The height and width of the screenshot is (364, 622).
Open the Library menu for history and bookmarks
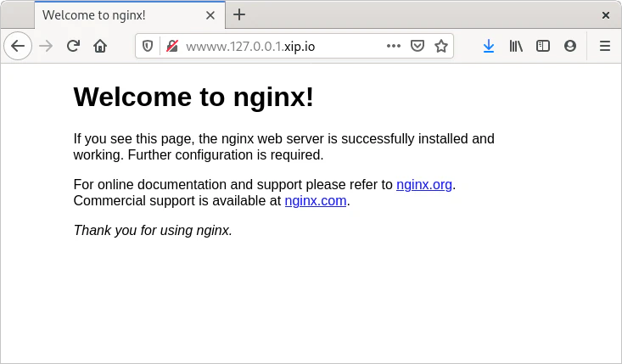[516, 47]
